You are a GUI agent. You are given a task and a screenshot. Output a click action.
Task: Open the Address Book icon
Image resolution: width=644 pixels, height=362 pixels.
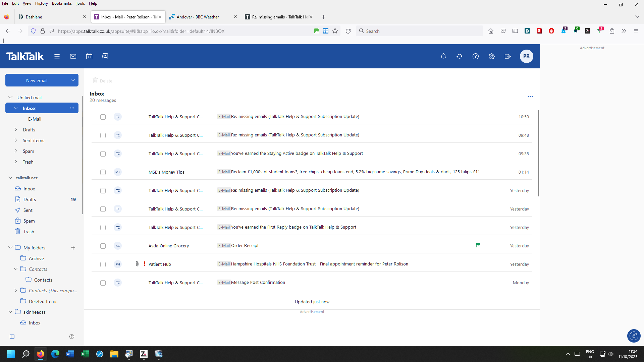[x=105, y=56]
